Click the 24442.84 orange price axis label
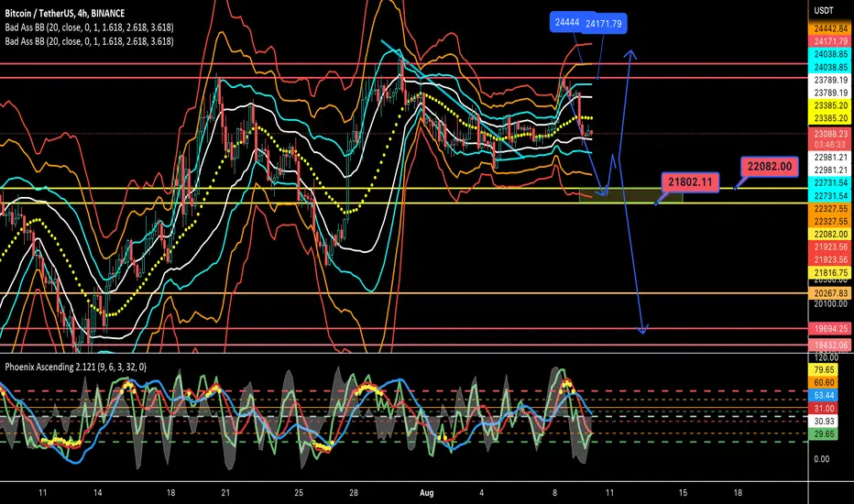854x504 pixels. click(830, 29)
